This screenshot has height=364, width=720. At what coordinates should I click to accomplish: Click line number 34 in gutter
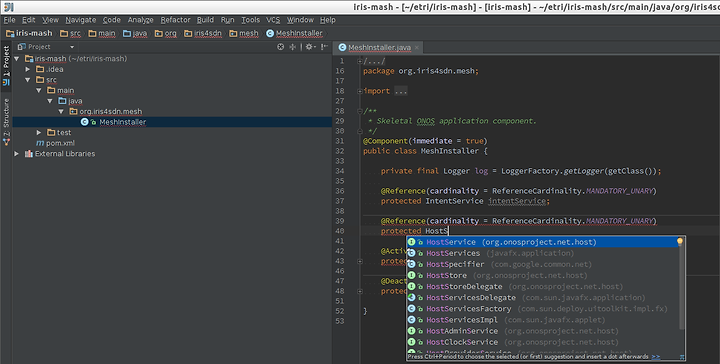[x=340, y=171]
